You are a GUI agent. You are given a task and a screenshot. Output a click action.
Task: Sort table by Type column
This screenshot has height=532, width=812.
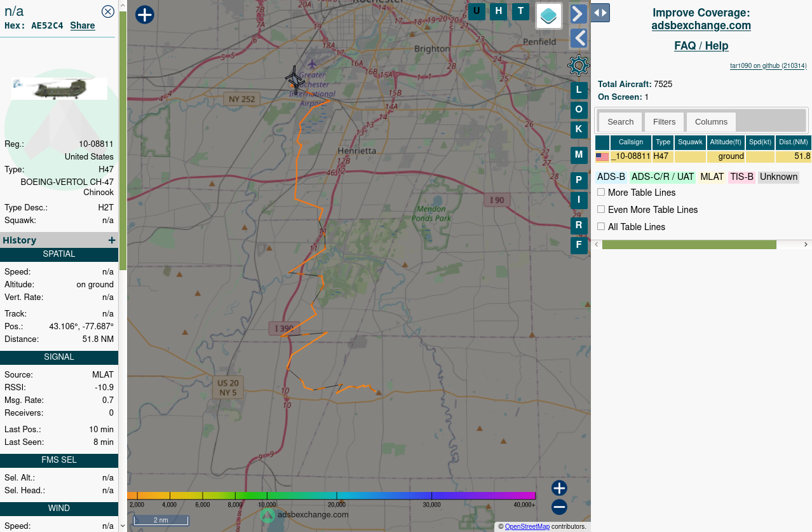click(x=663, y=142)
